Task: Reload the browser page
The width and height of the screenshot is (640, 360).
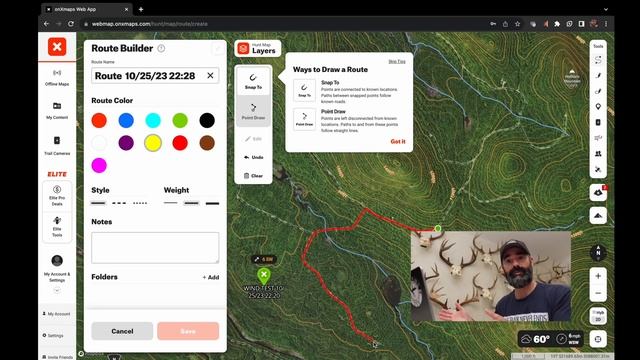Action: (x=71, y=24)
